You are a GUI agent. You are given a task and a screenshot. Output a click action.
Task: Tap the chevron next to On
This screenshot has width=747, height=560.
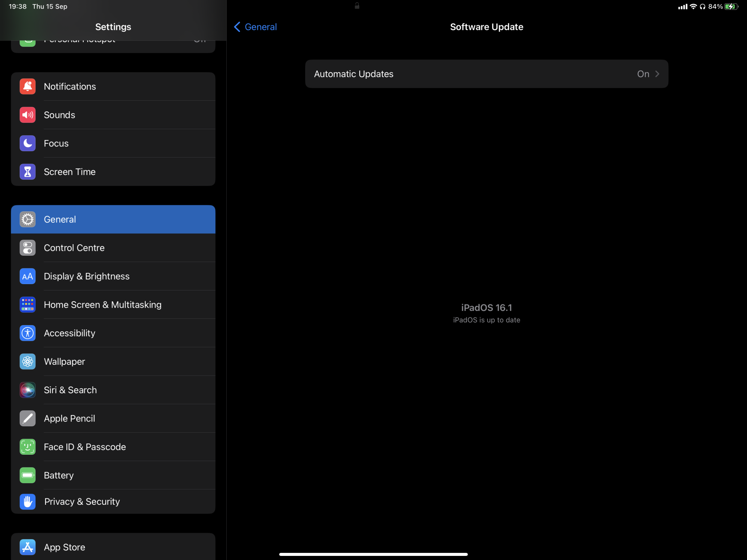tap(657, 74)
